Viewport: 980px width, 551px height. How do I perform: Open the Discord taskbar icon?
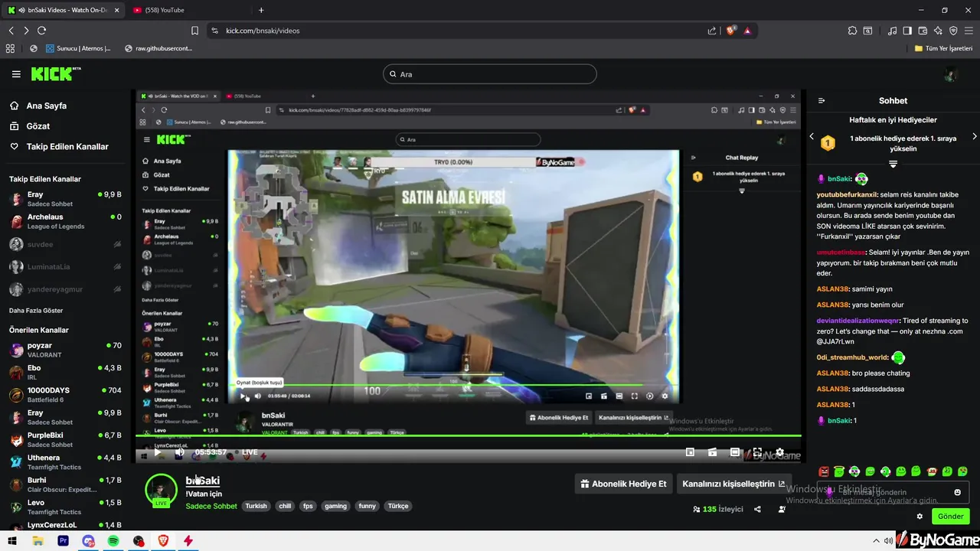(89, 541)
